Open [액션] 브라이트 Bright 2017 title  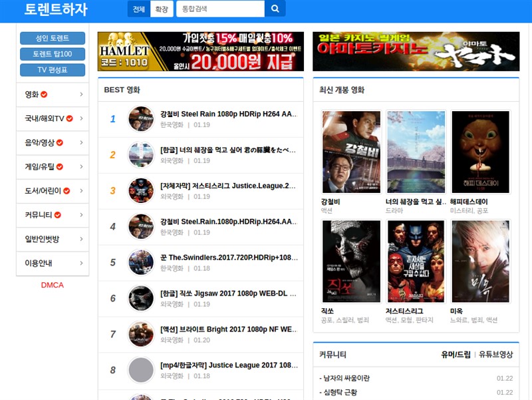tap(229, 329)
